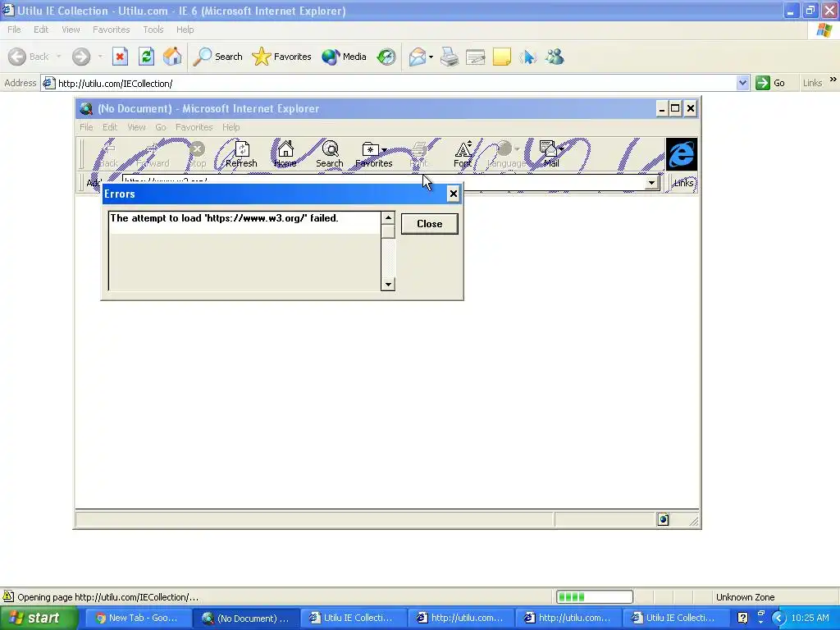
Task: Click the Messenger people icon in IE 6 toolbar
Action: tap(555, 57)
